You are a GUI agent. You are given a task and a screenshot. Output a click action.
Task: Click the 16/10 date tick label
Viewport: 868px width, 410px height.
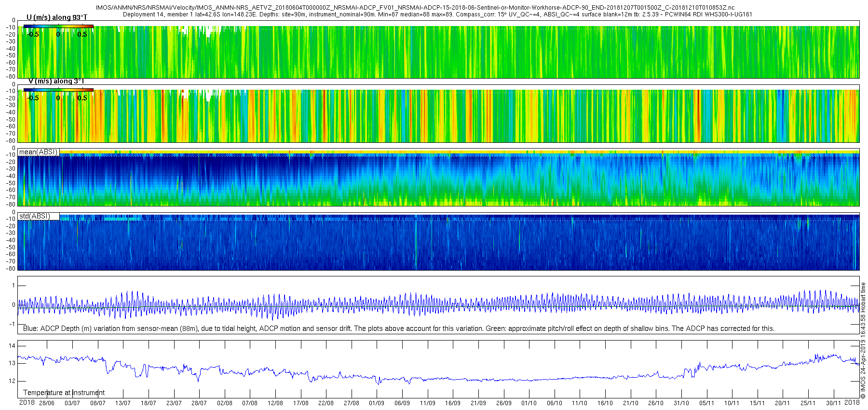pos(605,403)
